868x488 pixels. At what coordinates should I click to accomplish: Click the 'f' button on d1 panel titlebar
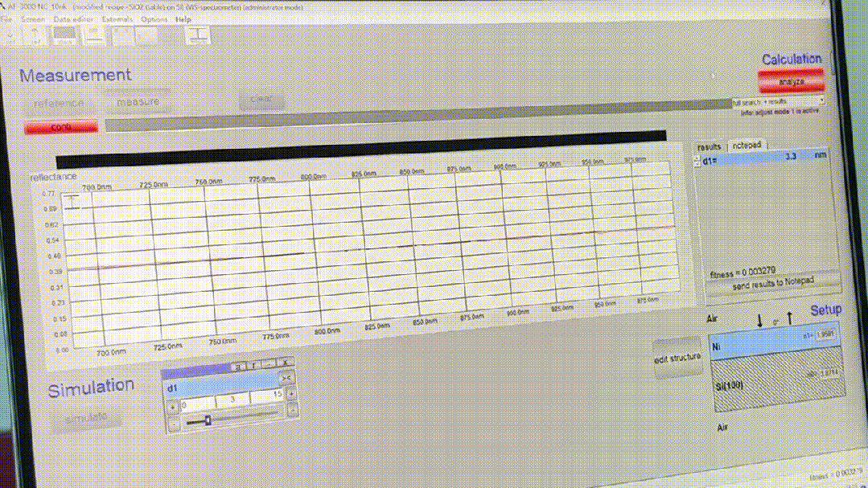pos(253,367)
